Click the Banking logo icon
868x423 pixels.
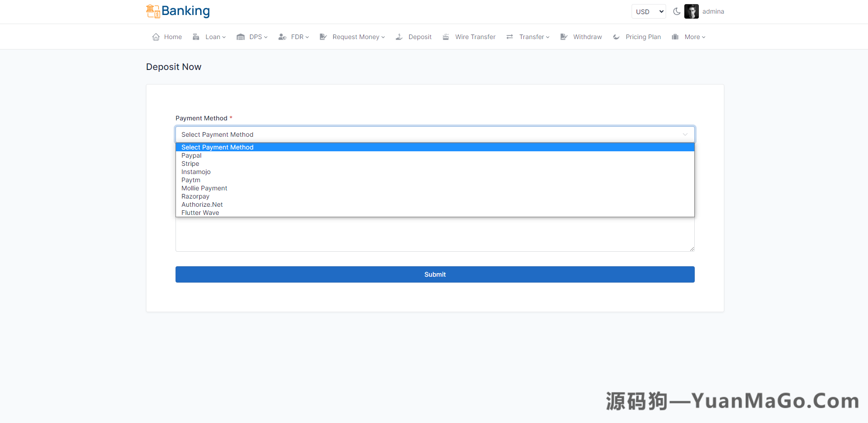153,11
